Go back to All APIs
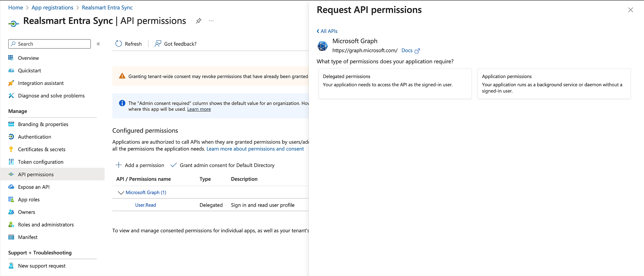The image size is (644, 276). [x=327, y=31]
